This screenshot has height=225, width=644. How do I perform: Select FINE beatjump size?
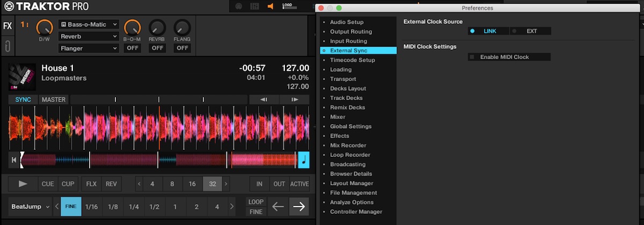coord(71,206)
